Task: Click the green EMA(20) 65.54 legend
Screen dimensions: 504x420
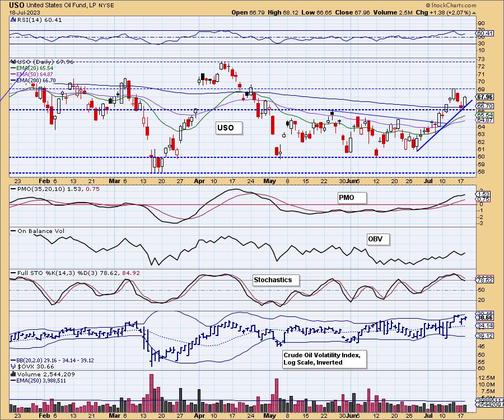Action: point(32,68)
